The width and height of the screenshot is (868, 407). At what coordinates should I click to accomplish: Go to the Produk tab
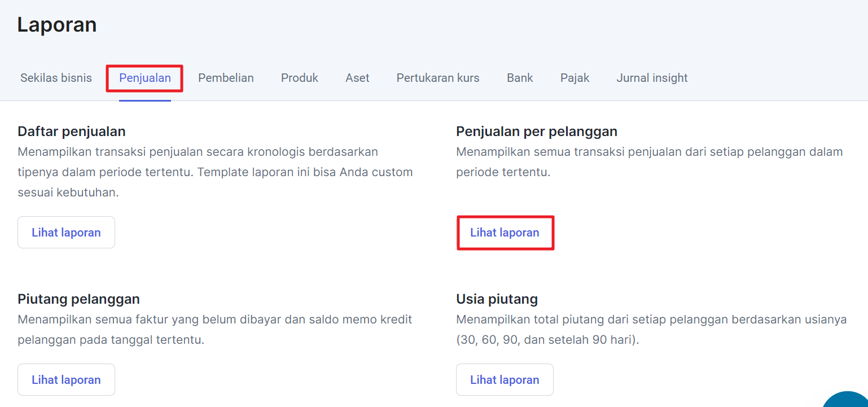(x=300, y=78)
